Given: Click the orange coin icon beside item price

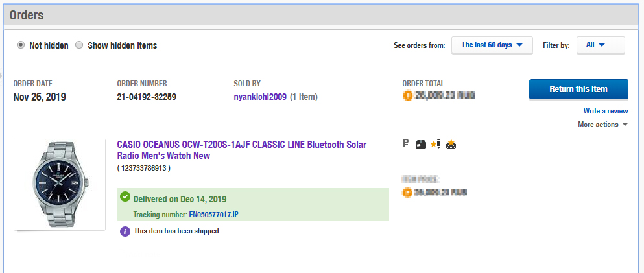Looking at the screenshot, I should tap(407, 192).
